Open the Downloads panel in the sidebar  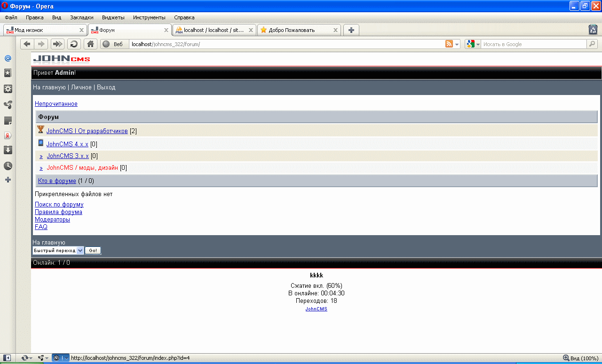(x=8, y=150)
